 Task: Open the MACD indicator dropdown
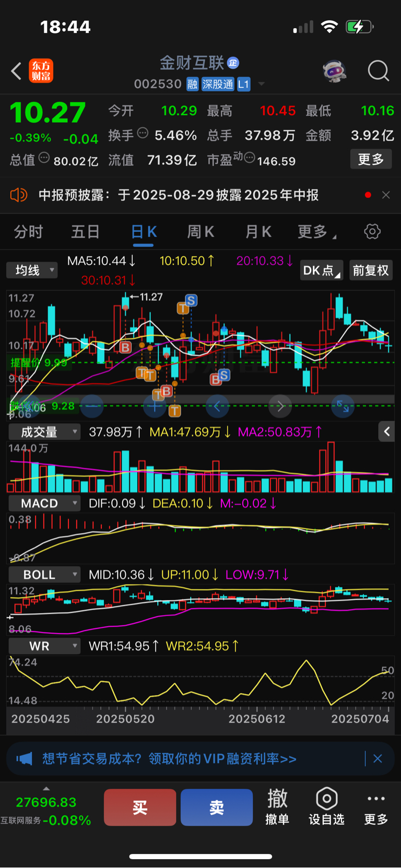44,504
